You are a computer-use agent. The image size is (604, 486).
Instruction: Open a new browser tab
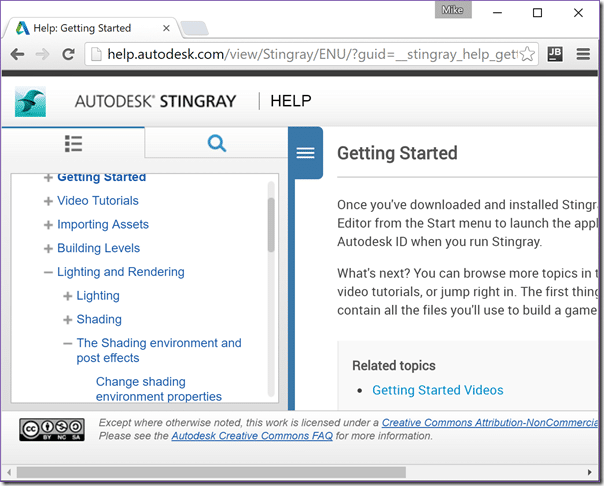coord(195,29)
